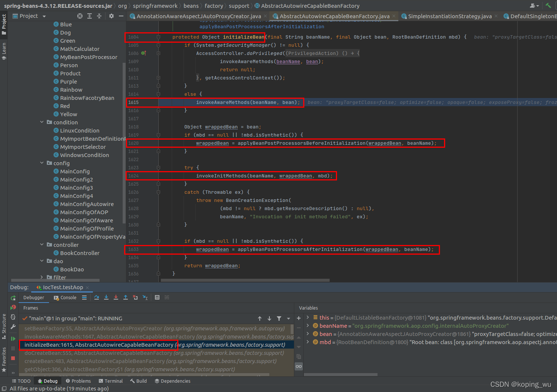Click the debugger settings wrench icon
This screenshot has height=392, width=557.
[13, 327]
